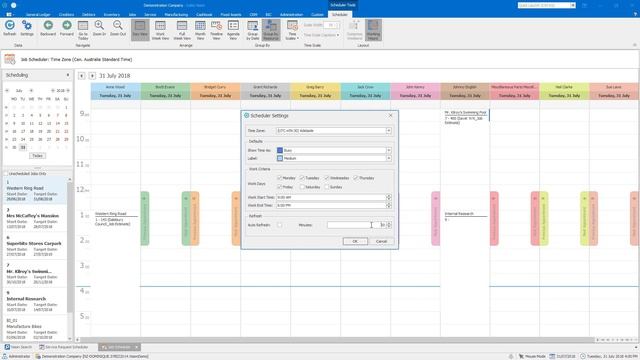The image size is (640, 360).
Task: Go to previous month in mini calendar
Action: click(x=7, y=91)
